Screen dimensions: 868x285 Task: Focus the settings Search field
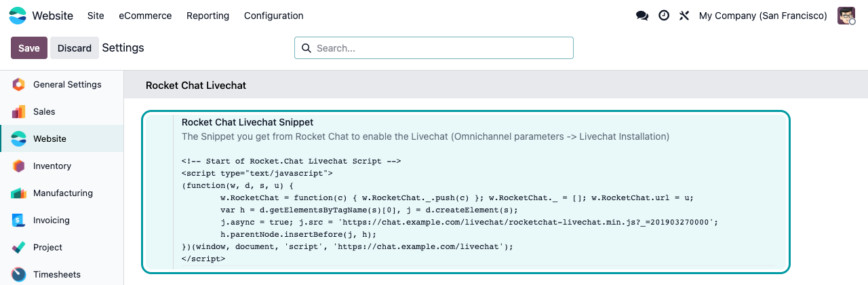pos(434,48)
